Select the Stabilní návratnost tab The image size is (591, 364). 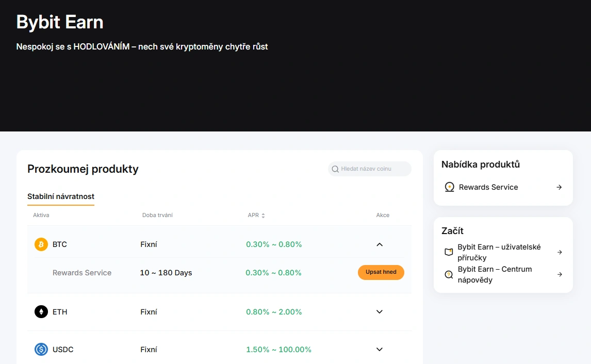pyautogui.click(x=61, y=196)
